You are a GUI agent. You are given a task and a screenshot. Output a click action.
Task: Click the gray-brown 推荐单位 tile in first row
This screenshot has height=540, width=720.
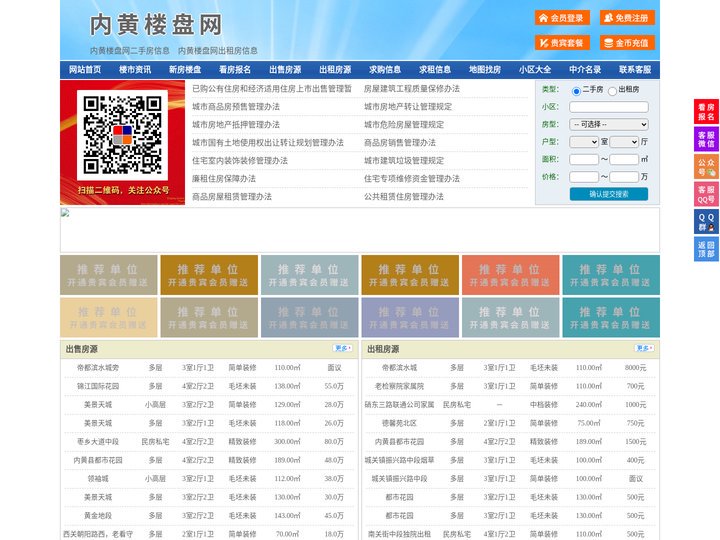point(108,275)
